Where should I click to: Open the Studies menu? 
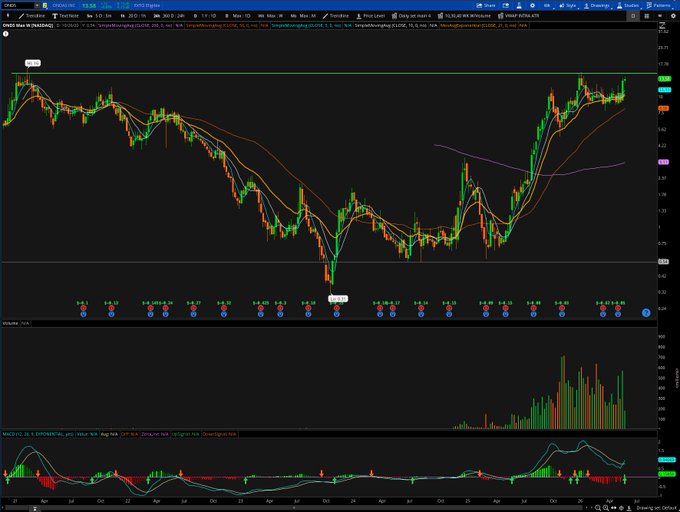pyautogui.click(x=628, y=6)
